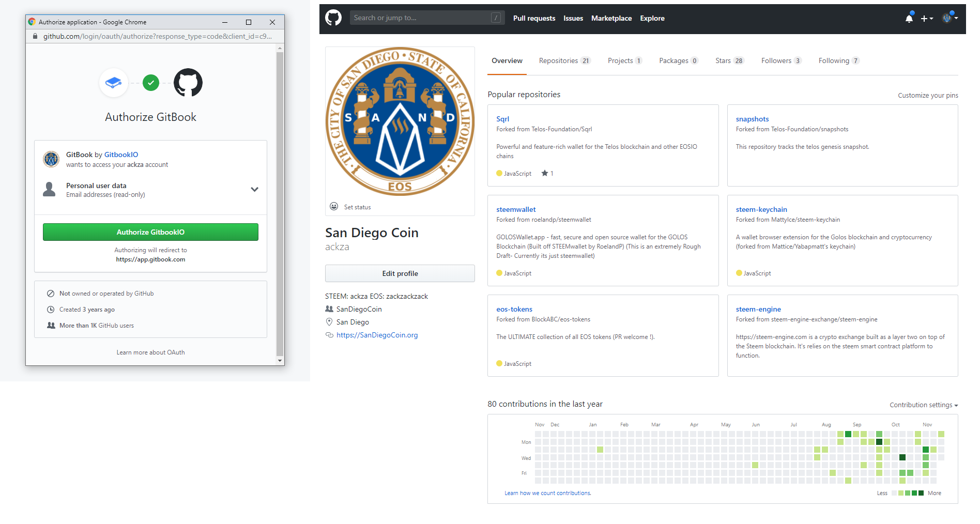The height and width of the screenshot is (524, 980).
Task: Click Learn how we count contributions link
Action: click(548, 493)
